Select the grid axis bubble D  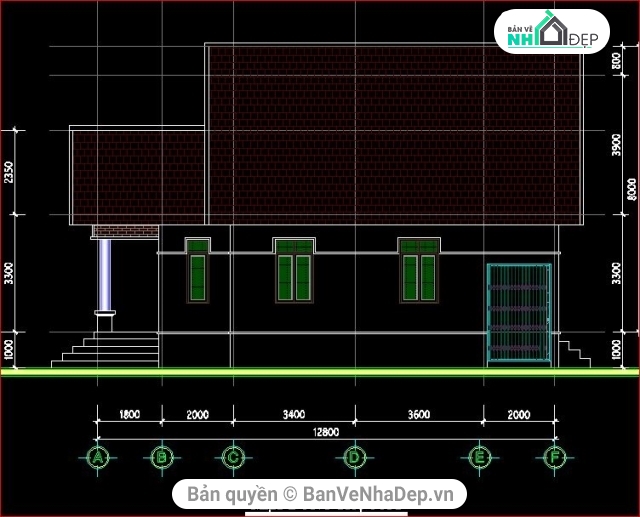coord(354,458)
